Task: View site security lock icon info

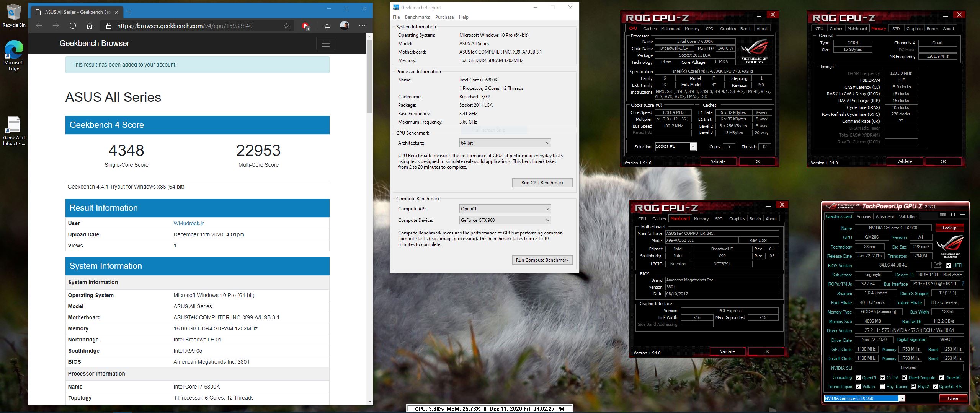Action: [x=109, y=26]
